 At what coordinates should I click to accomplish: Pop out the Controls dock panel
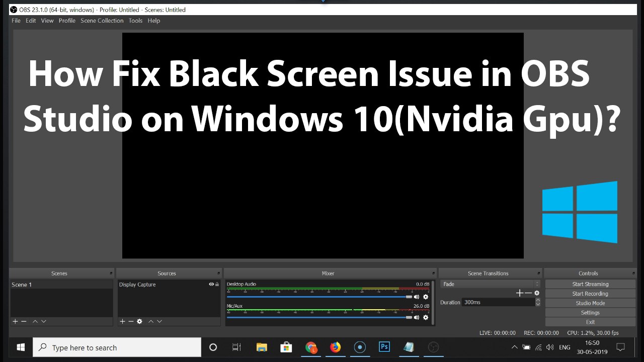click(x=633, y=274)
